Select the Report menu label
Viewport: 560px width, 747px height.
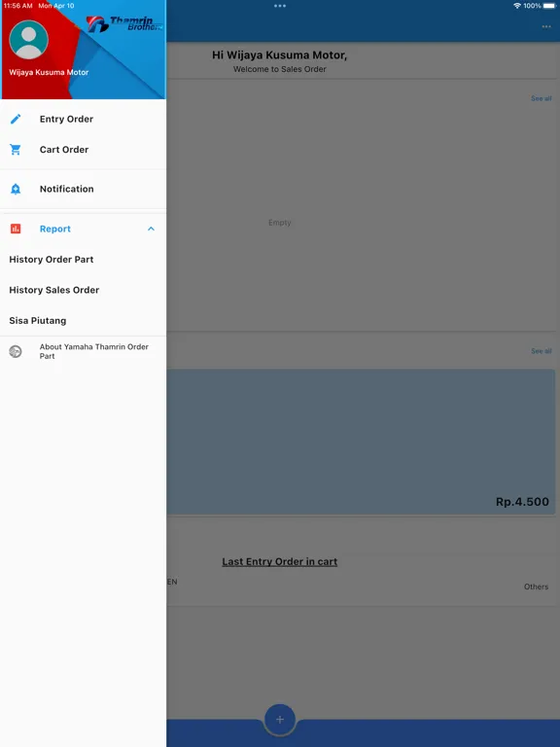click(x=55, y=229)
